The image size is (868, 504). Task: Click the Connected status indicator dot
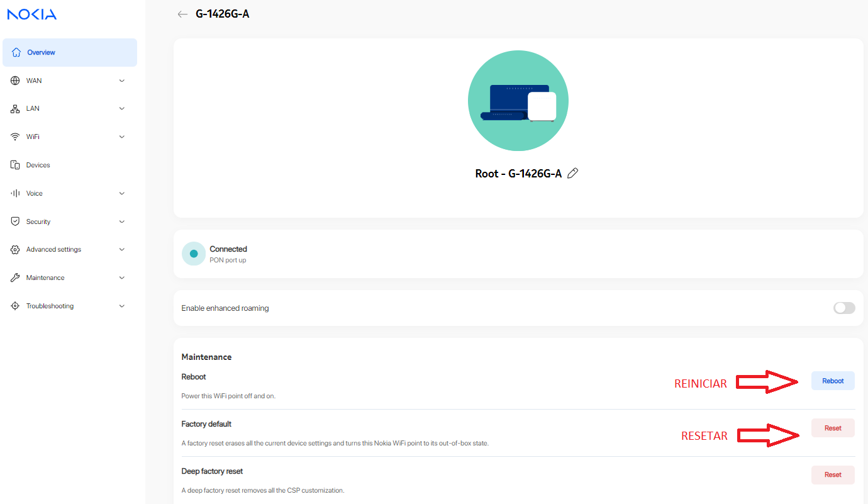[194, 254]
